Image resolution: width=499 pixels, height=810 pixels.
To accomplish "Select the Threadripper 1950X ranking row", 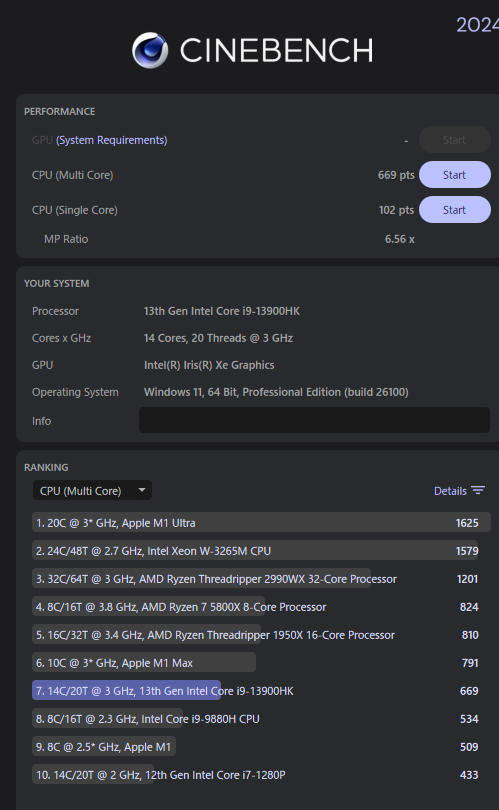I will pos(261,634).
